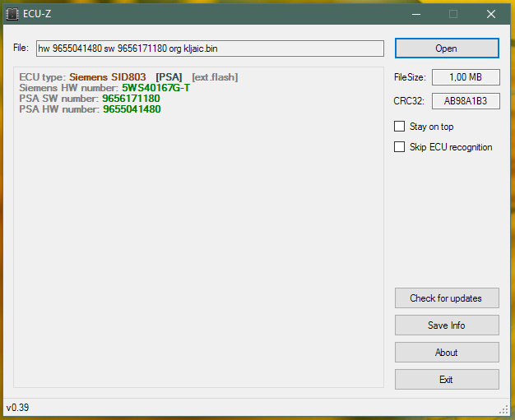The height and width of the screenshot is (420, 515).
Task: Save the ECU info to file
Action: pos(447,325)
